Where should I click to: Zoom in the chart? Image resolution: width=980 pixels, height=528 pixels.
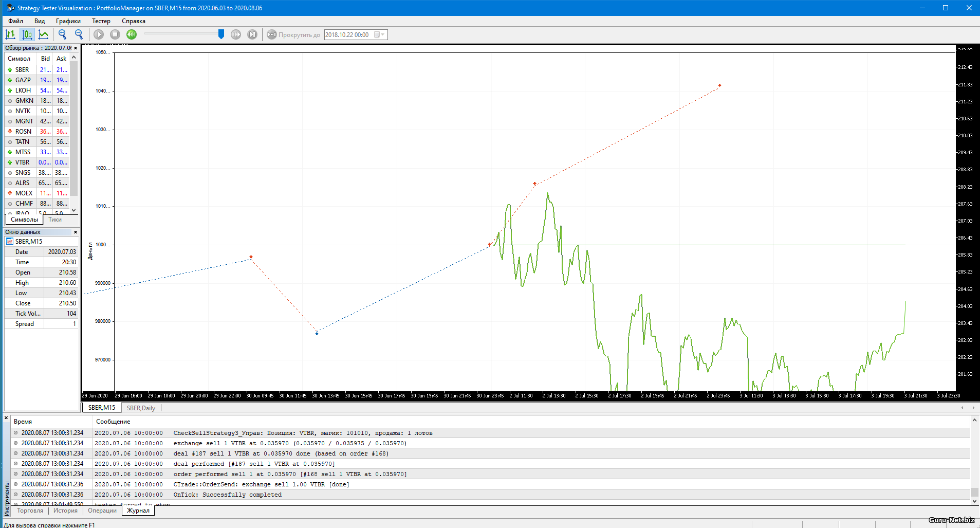tap(63, 34)
